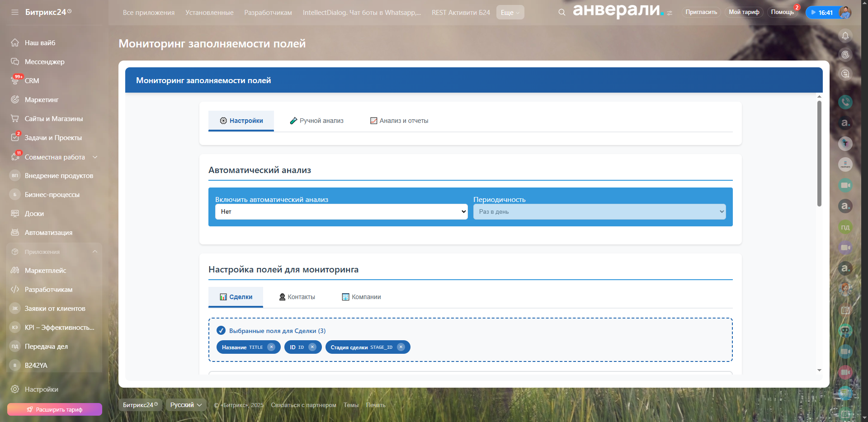
Task: Open the green phone call icon
Action: pos(845,102)
